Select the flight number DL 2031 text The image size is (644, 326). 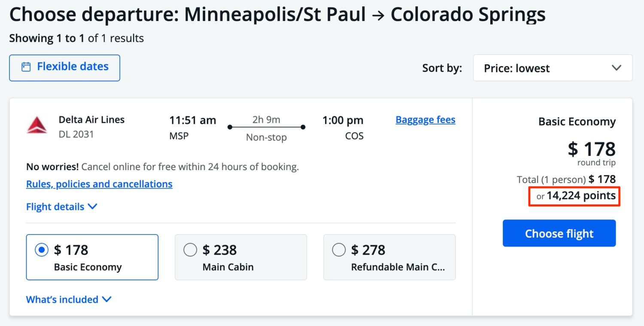pyautogui.click(x=75, y=134)
